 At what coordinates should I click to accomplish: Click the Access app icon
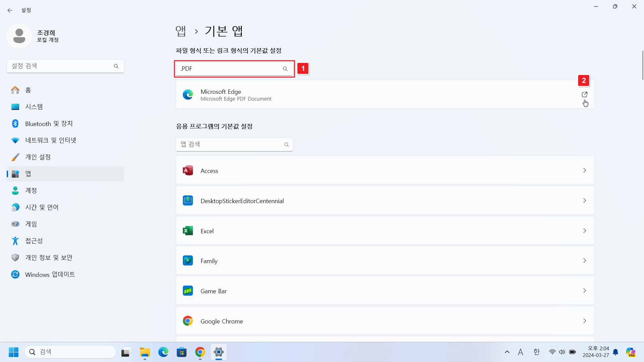pyautogui.click(x=188, y=170)
